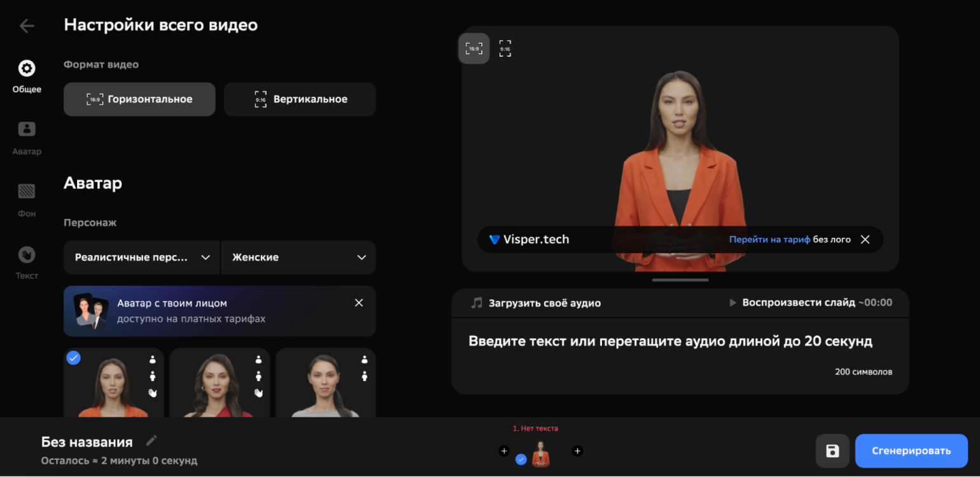Click the drag handle below the preview
Screen dimensions: 980x477
point(680,280)
